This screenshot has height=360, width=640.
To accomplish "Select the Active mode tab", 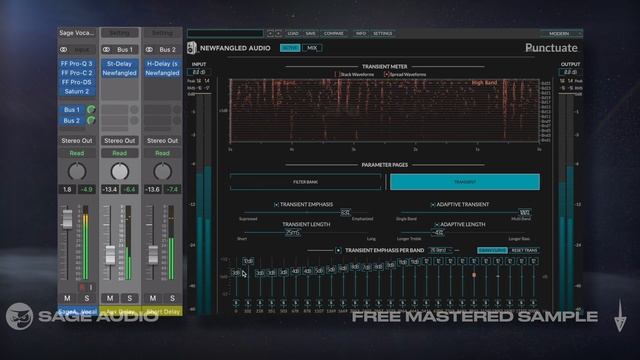I will 290,48.
